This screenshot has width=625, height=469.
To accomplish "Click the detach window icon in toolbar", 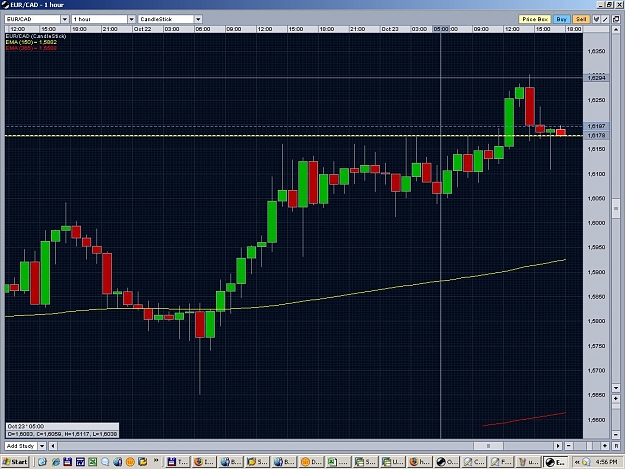I will (616, 19).
